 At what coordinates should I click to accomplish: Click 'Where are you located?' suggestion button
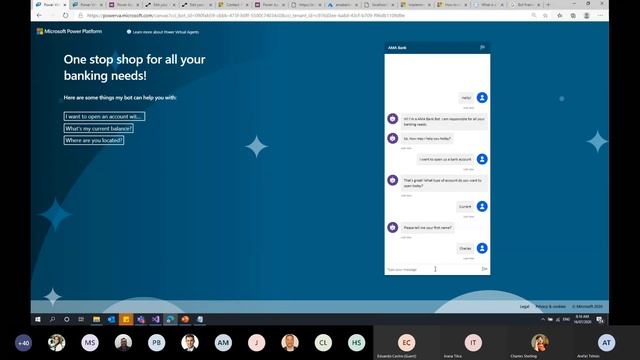coord(94,140)
